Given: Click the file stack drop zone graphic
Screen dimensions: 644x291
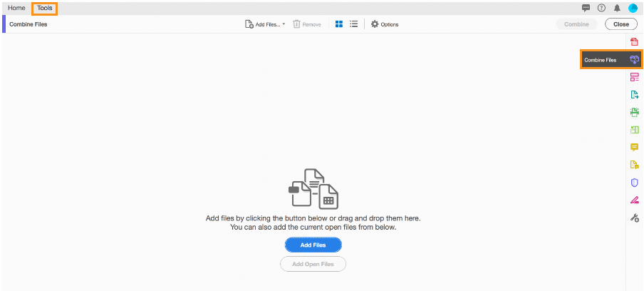Looking at the screenshot, I should coord(313,189).
